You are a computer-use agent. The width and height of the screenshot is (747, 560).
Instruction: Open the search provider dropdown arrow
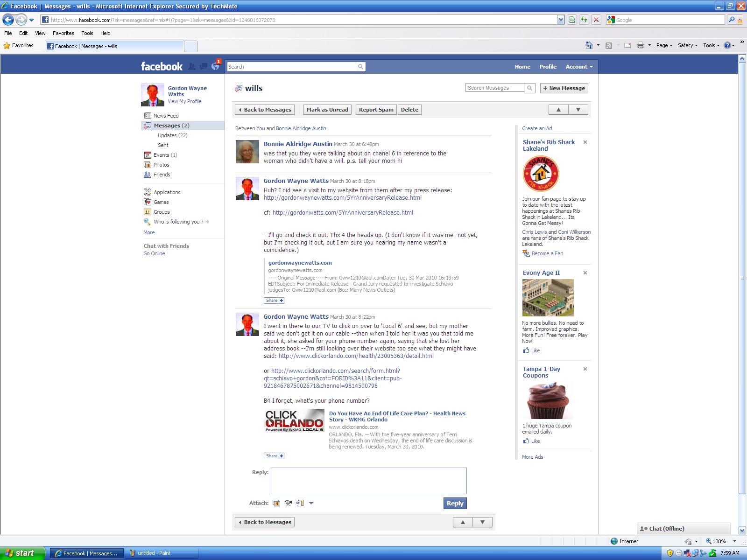pos(740,20)
